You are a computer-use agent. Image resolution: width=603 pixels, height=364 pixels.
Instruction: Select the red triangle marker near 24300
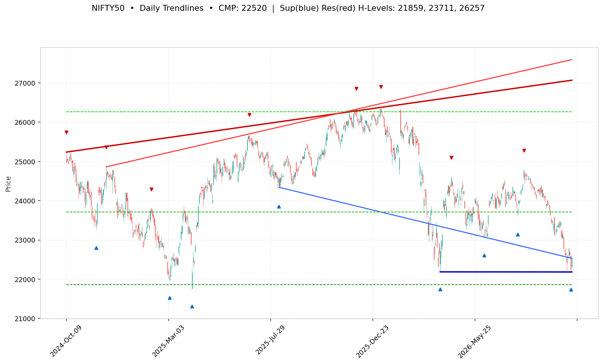pos(151,189)
